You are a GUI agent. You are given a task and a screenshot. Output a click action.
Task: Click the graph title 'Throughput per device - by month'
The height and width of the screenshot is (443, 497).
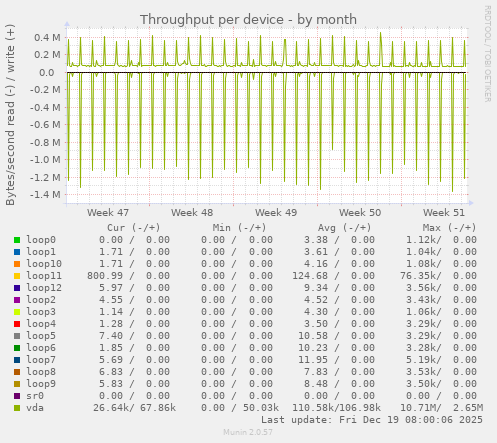[x=248, y=19]
